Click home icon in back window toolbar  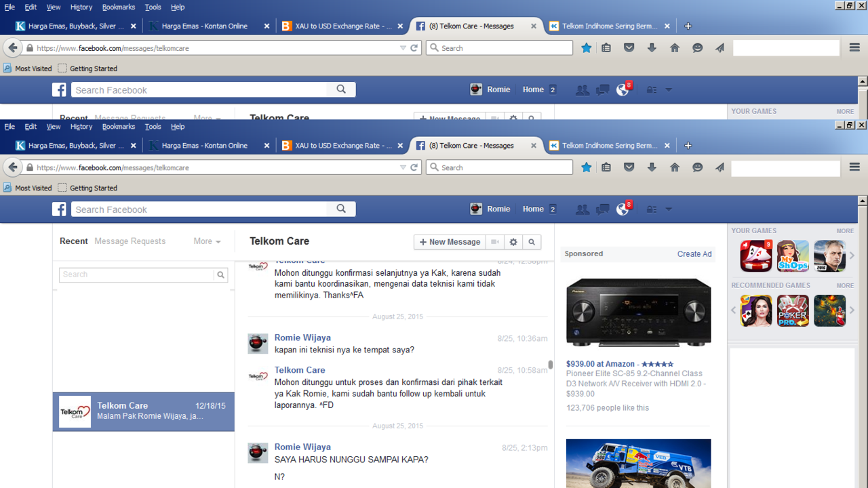click(x=675, y=48)
